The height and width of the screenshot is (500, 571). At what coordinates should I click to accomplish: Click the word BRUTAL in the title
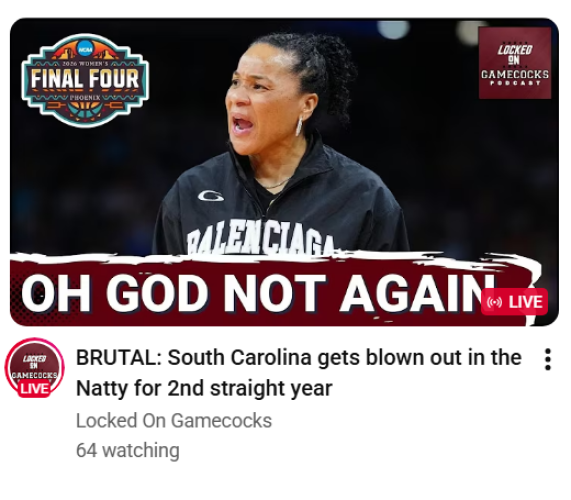pos(118,358)
